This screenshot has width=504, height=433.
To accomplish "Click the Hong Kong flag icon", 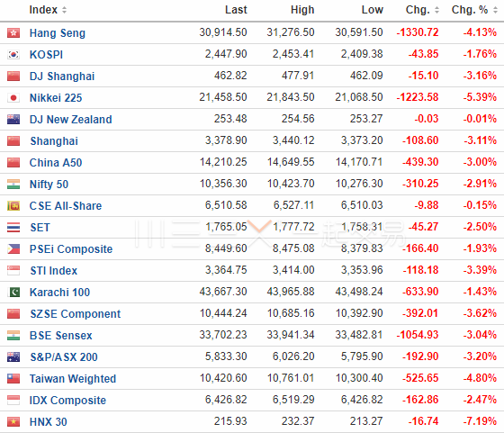I will pos(13,32).
